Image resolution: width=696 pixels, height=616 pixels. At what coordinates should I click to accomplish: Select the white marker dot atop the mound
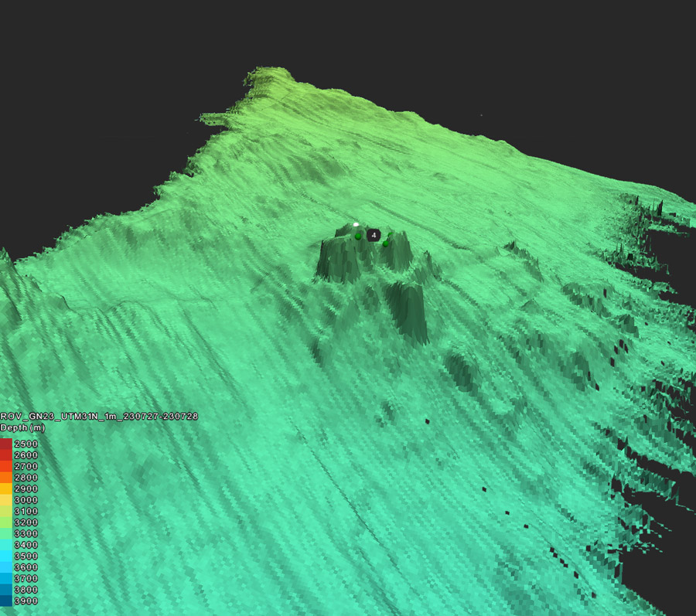tap(356, 224)
